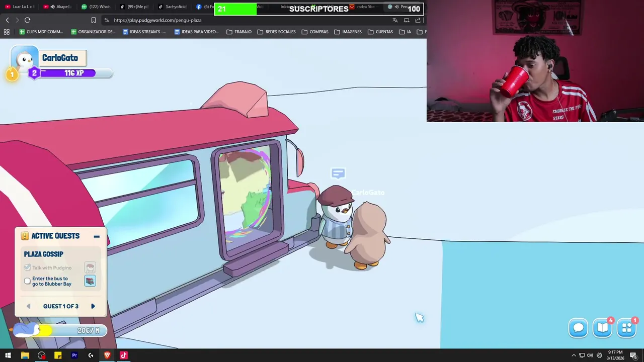Click the purple level 2 XP badge
The image size is (644, 362).
pyautogui.click(x=34, y=73)
